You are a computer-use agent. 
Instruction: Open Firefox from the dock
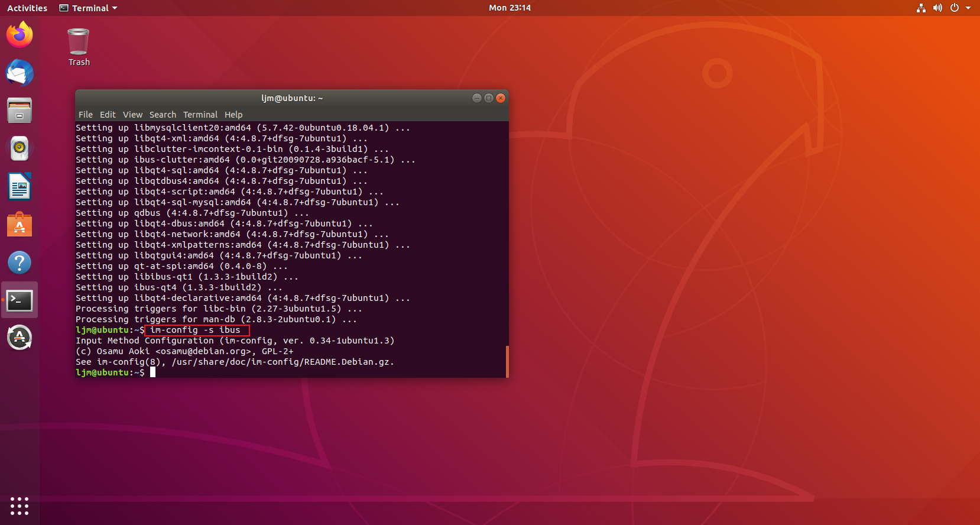click(x=20, y=35)
